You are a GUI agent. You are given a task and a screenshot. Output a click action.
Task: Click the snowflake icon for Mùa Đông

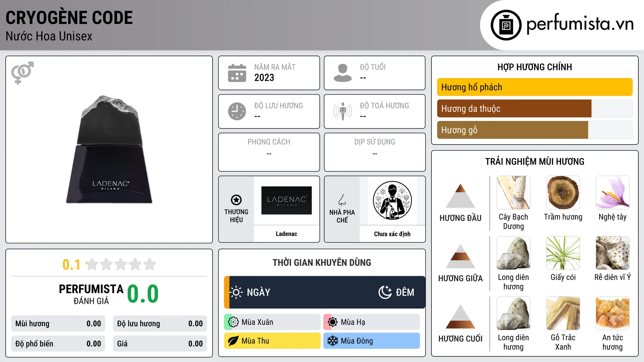point(333,341)
